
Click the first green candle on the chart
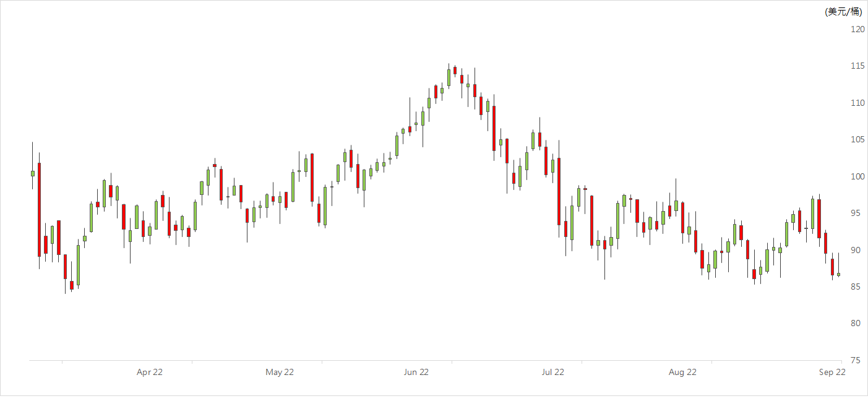point(33,173)
